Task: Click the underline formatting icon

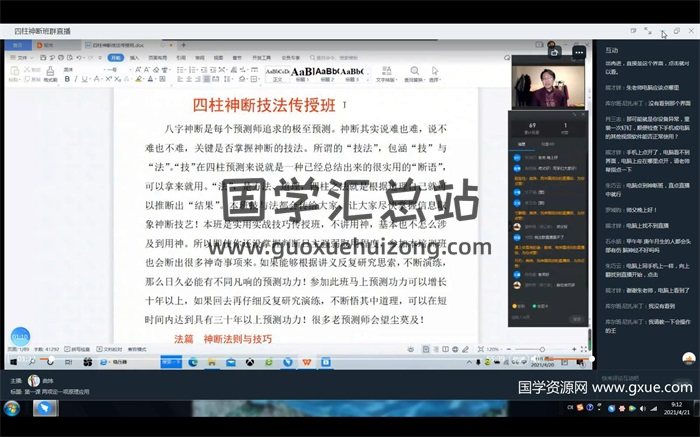Action: pos(84,79)
